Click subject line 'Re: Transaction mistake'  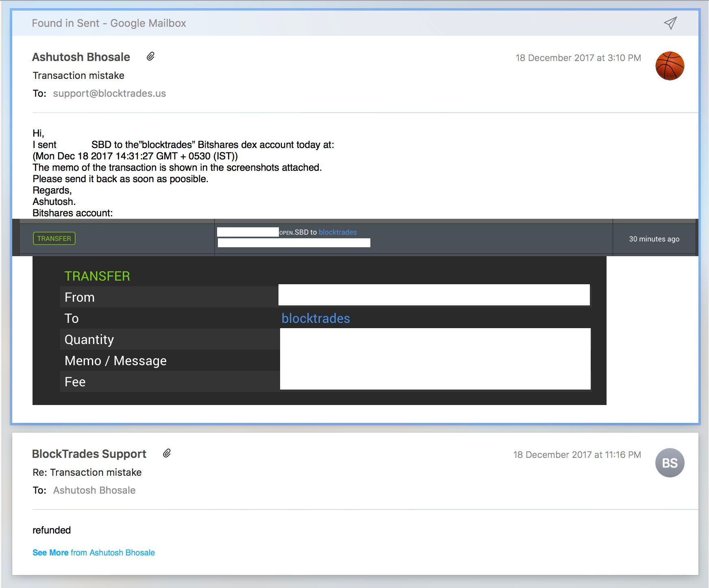pyautogui.click(x=87, y=473)
